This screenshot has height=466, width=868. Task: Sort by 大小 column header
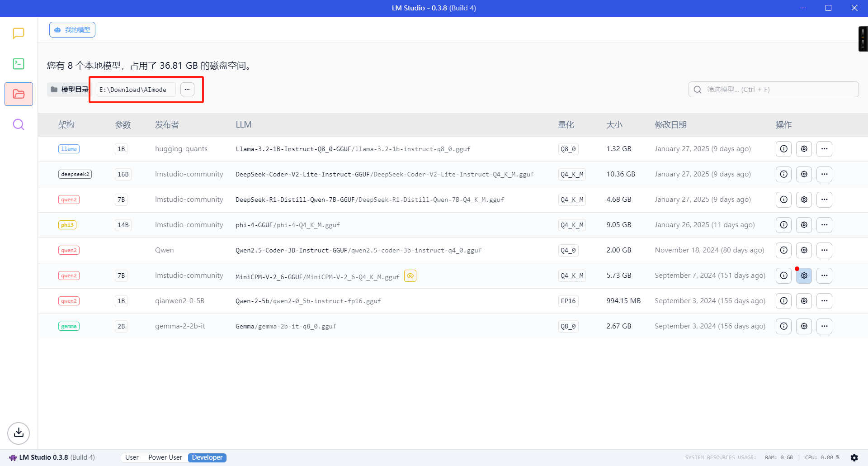click(x=614, y=125)
